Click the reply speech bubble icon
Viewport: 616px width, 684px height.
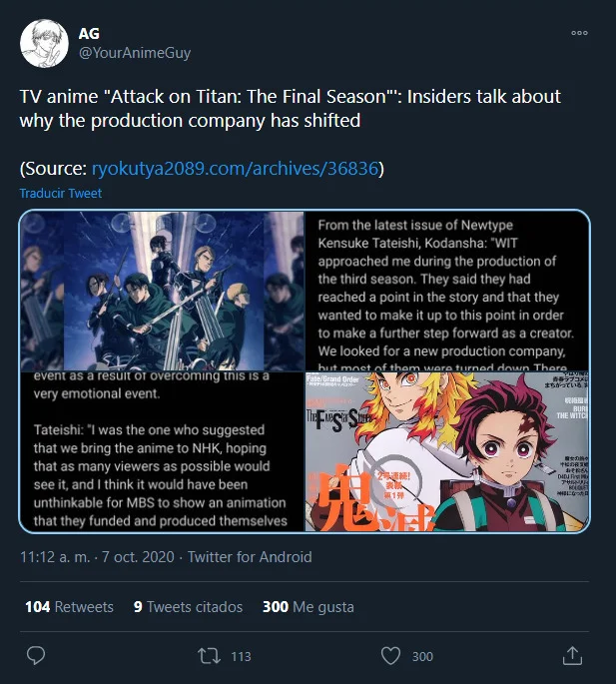[x=36, y=656]
